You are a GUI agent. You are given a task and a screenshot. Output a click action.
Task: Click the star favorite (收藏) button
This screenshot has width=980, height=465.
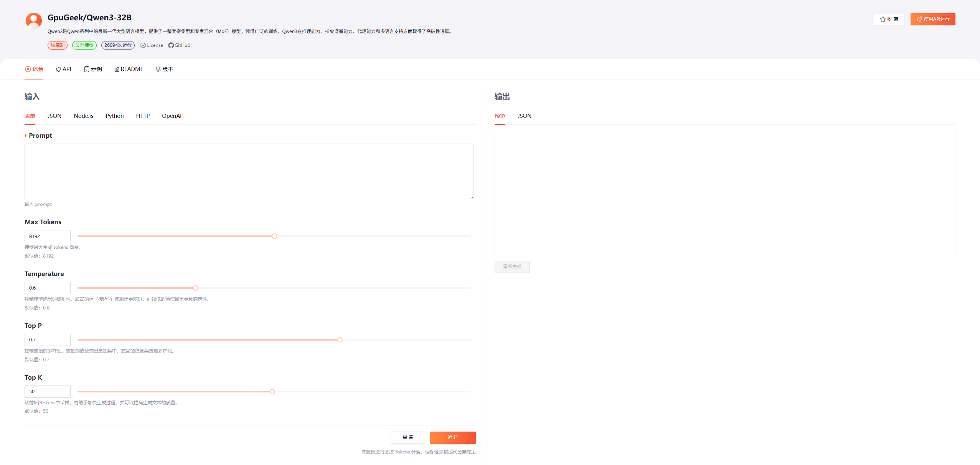889,19
